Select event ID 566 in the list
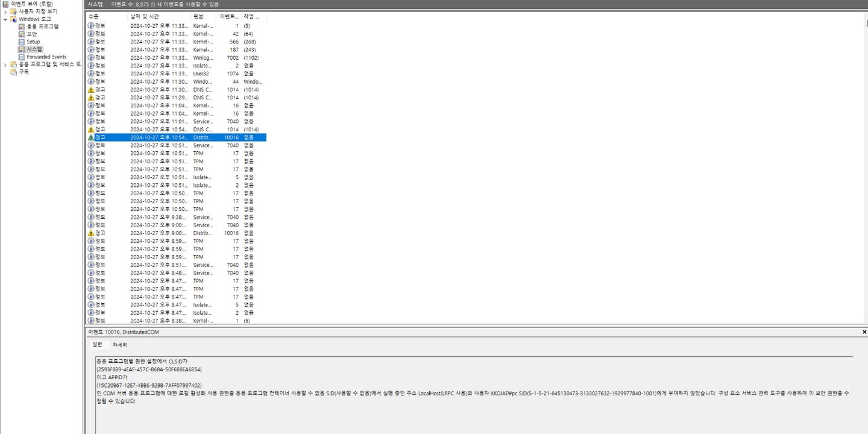Image resolution: width=868 pixels, height=434 pixels. [234, 42]
